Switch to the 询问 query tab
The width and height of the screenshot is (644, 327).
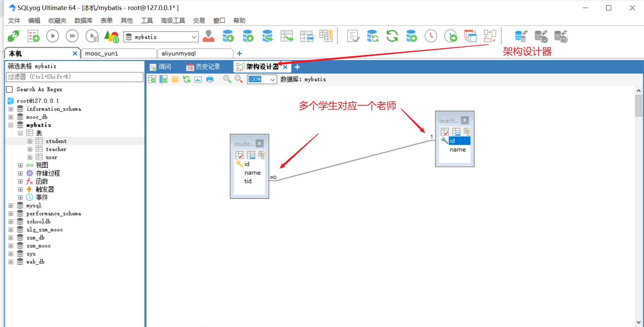pyautogui.click(x=161, y=67)
